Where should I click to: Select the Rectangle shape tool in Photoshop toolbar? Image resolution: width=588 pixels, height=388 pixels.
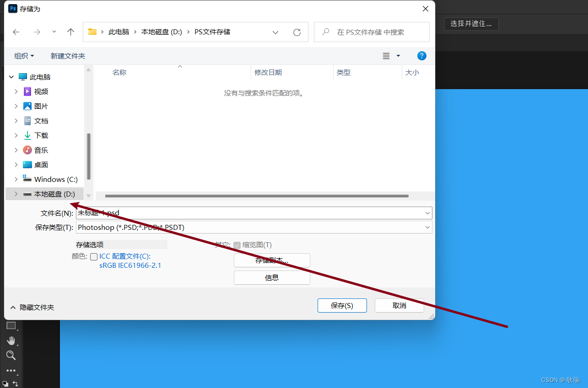click(x=11, y=325)
